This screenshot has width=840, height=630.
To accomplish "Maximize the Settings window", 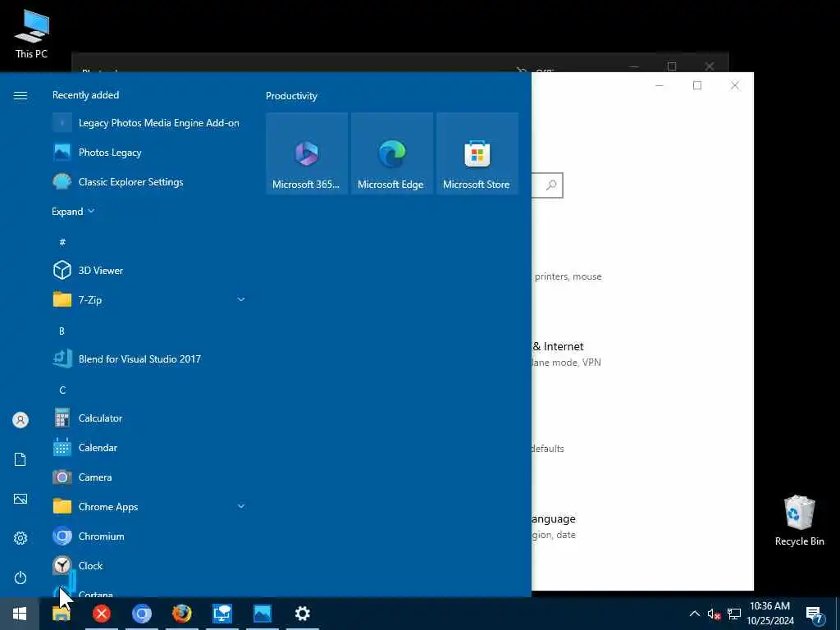I will 697,85.
